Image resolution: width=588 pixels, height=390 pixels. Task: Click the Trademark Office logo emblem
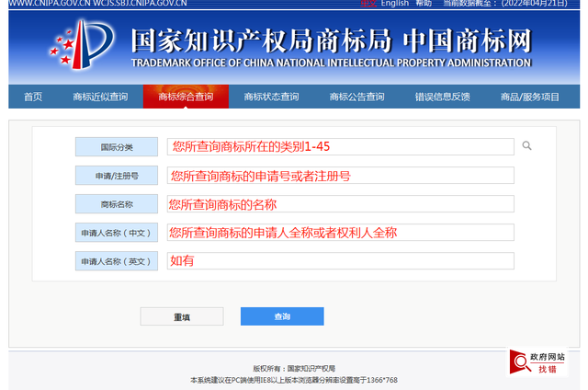[82, 45]
